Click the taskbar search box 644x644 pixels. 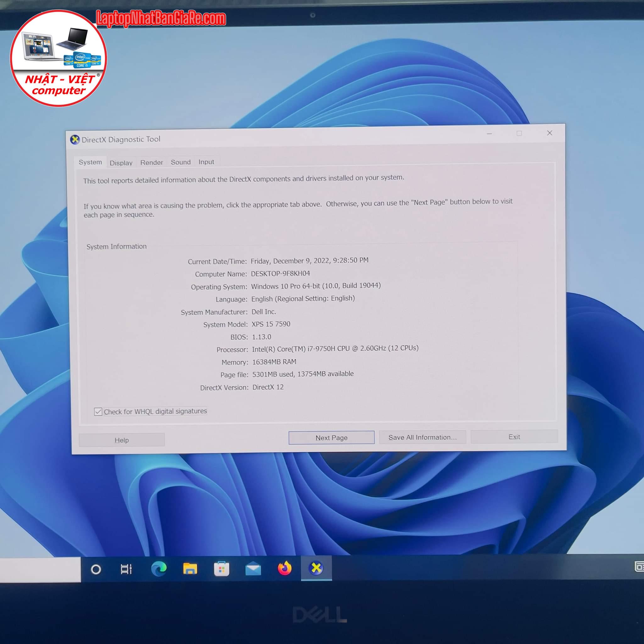(40, 570)
